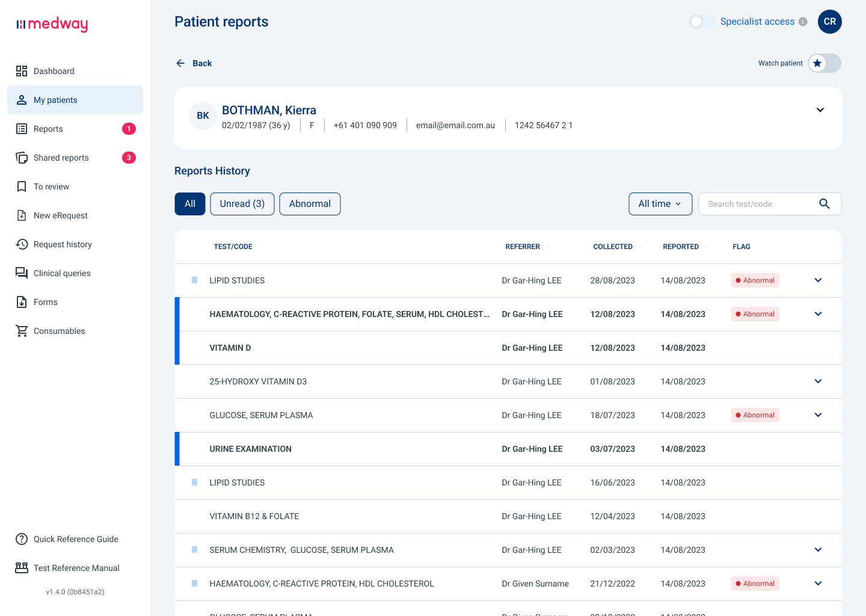Click the Request history clock icon
Image resolution: width=866 pixels, height=616 pixels.
[x=22, y=244]
